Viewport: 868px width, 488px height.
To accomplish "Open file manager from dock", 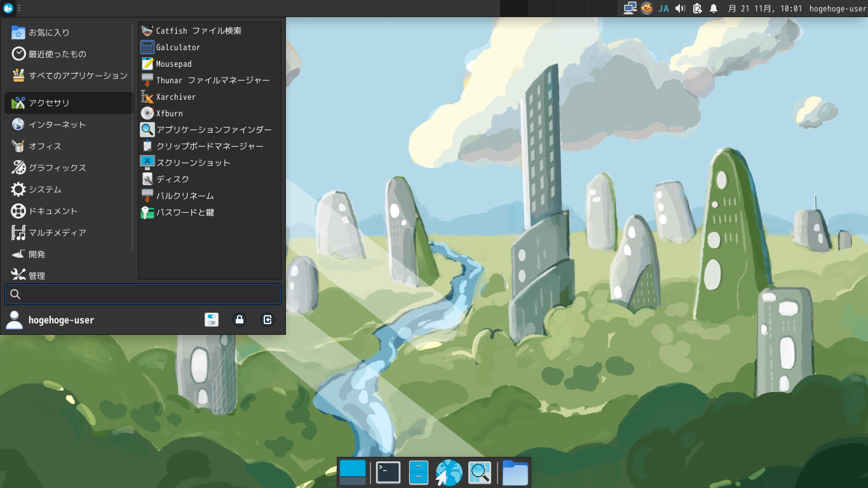I will pyautogui.click(x=419, y=472).
